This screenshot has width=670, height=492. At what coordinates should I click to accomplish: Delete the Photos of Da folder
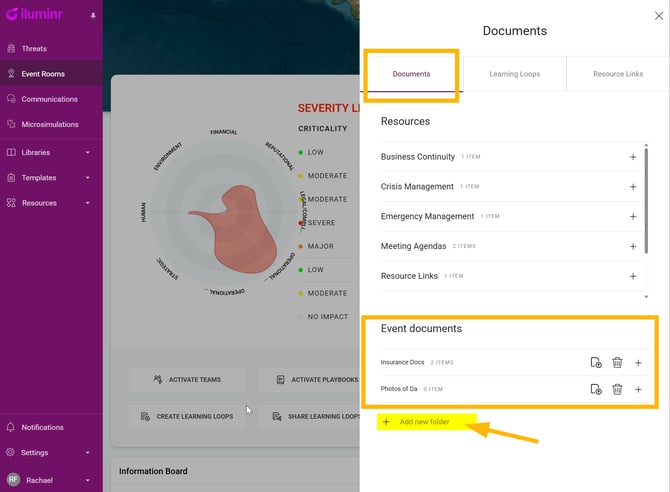[x=617, y=389]
